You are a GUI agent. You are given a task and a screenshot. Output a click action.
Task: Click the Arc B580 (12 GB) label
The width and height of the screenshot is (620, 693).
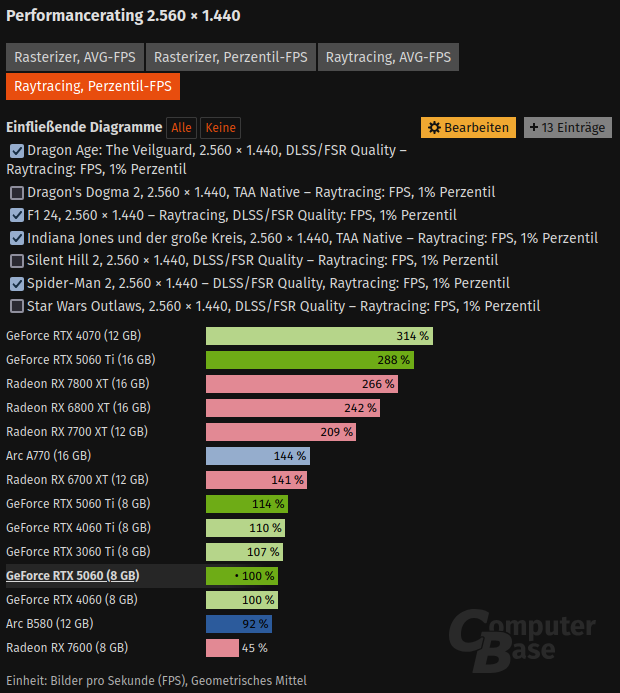[49, 624]
